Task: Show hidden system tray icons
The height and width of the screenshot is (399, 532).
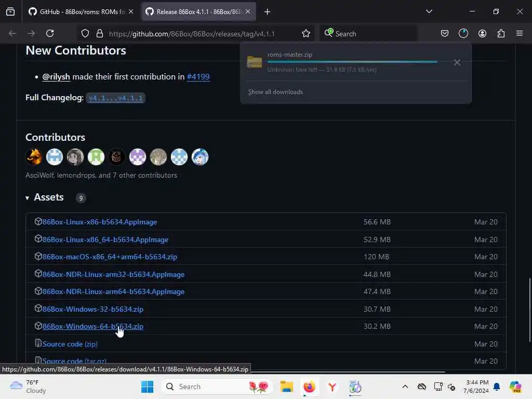Action: pos(405,387)
